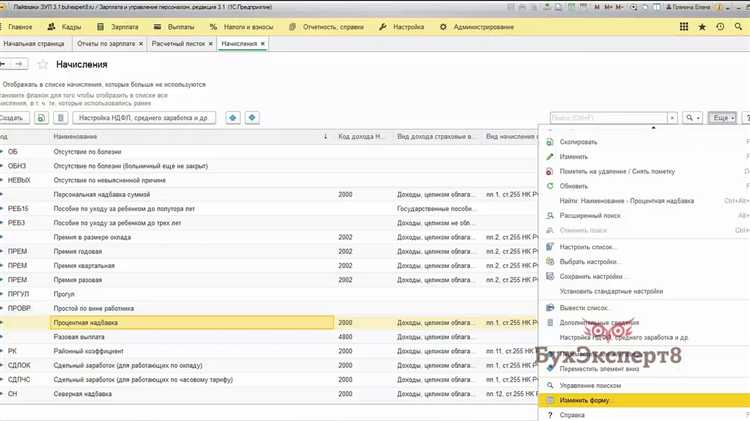Click into the Поиск search field
The height and width of the screenshot is (421, 750).
pyautogui.click(x=607, y=118)
